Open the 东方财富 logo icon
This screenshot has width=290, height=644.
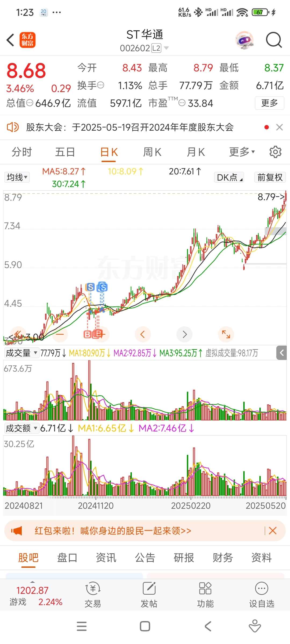tap(27, 40)
